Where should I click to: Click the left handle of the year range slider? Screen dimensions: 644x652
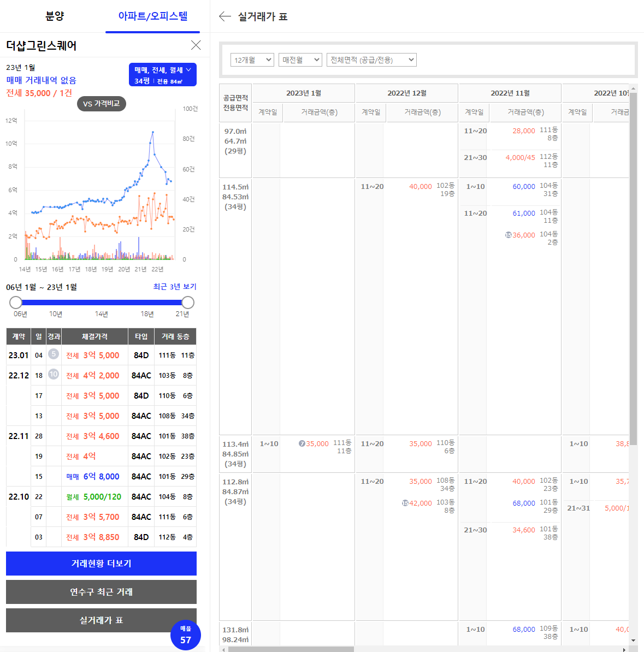15,303
